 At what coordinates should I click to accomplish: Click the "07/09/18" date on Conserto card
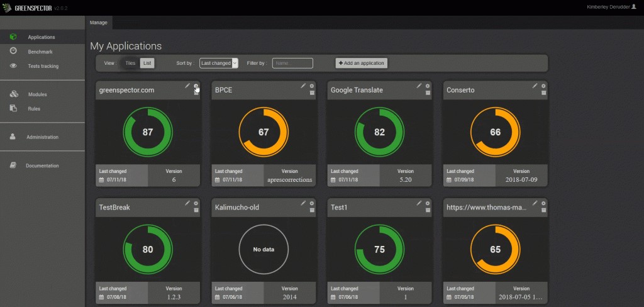click(464, 180)
